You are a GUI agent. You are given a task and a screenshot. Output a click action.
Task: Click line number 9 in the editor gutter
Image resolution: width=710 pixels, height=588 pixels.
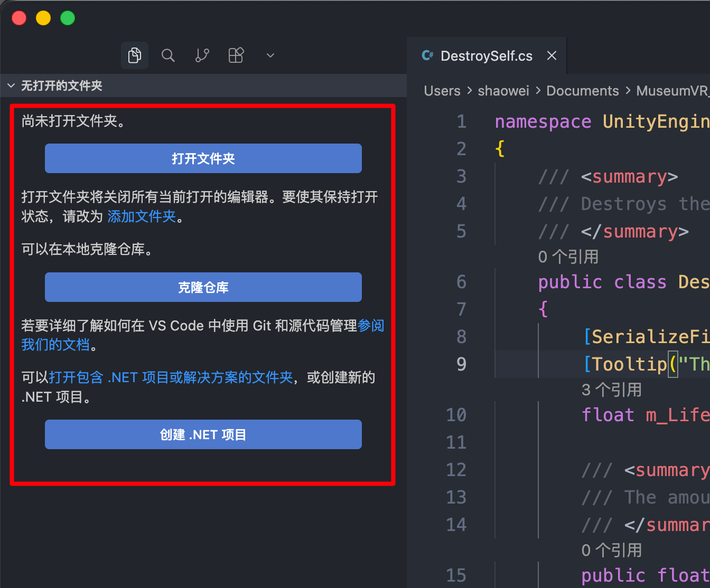(x=461, y=364)
